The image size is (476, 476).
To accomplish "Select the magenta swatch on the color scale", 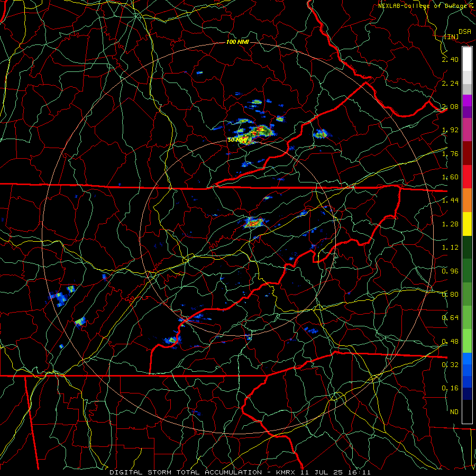I will click(467, 100).
